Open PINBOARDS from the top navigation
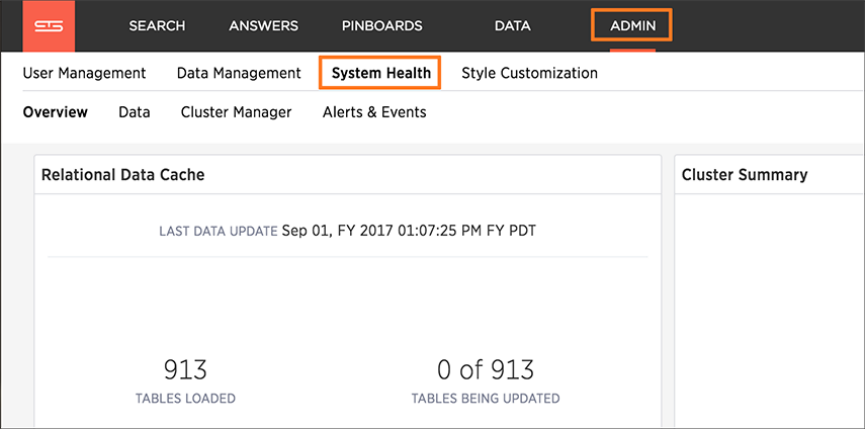865x429 pixels. pyautogui.click(x=382, y=26)
